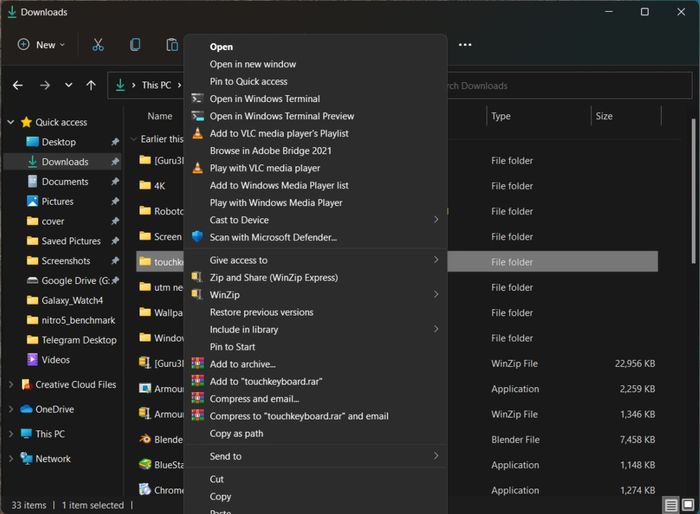Viewport: 700px width, 514px height.
Task: Click the Paste clipboard toolbar icon
Action: pyautogui.click(x=172, y=45)
